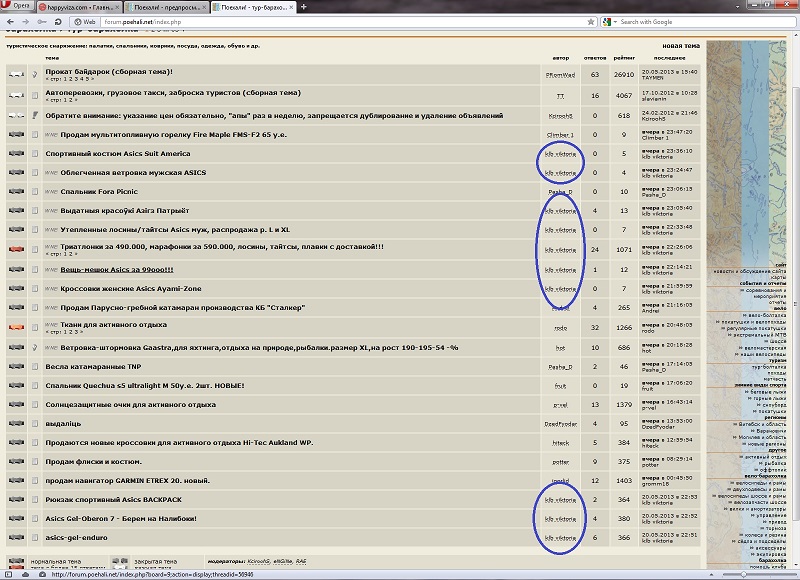Switch to the Поехали! - предпроси... tab
The image size is (800, 580).
pyautogui.click(x=166, y=7)
